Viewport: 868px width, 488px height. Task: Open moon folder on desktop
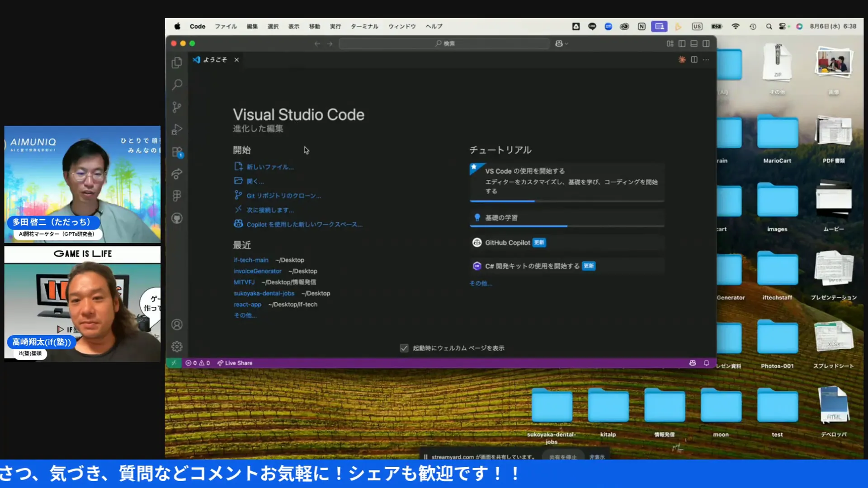coord(721,413)
